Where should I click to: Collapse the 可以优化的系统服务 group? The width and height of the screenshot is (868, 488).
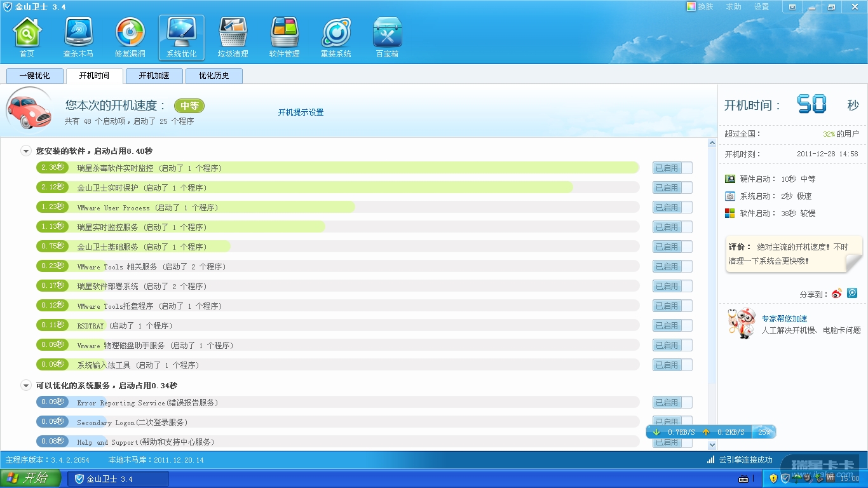(26, 386)
